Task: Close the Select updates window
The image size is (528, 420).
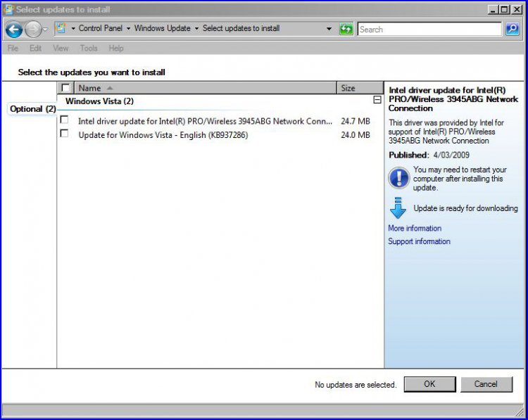Action: [517, 9]
